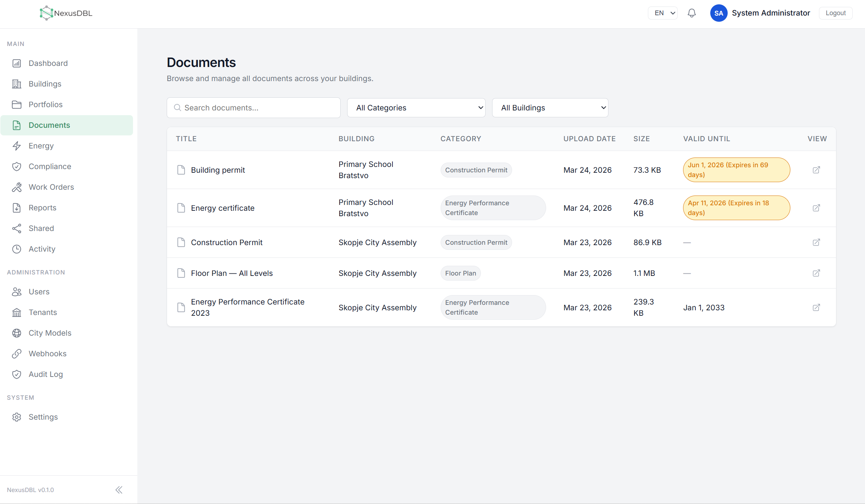Open Reports from sidebar
865x504 pixels.
(67, 208)
